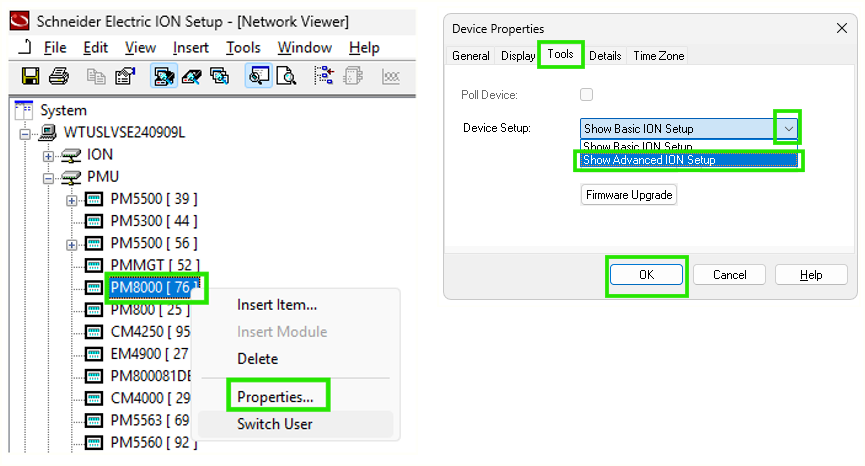Click the greyed graph chart toolbar icon
The image size is (865, 466).
[x=391, y=77]
